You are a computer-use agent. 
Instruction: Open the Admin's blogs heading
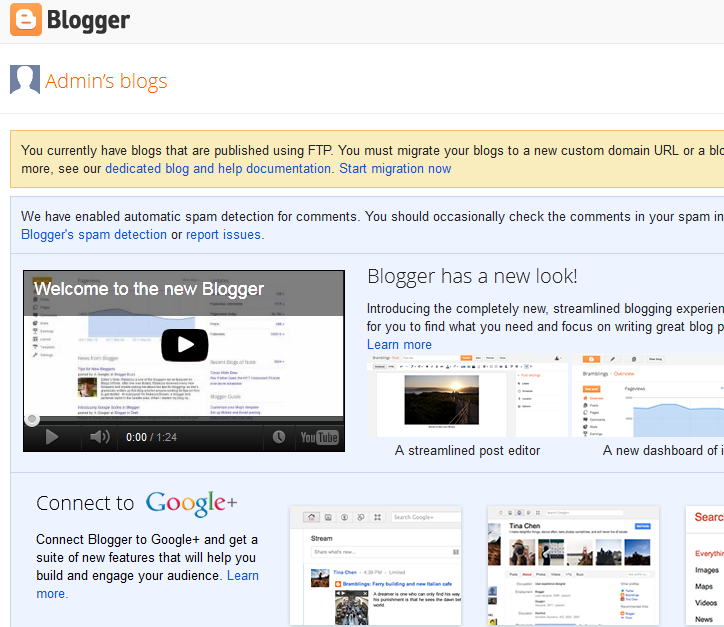(x=106, y=81)
